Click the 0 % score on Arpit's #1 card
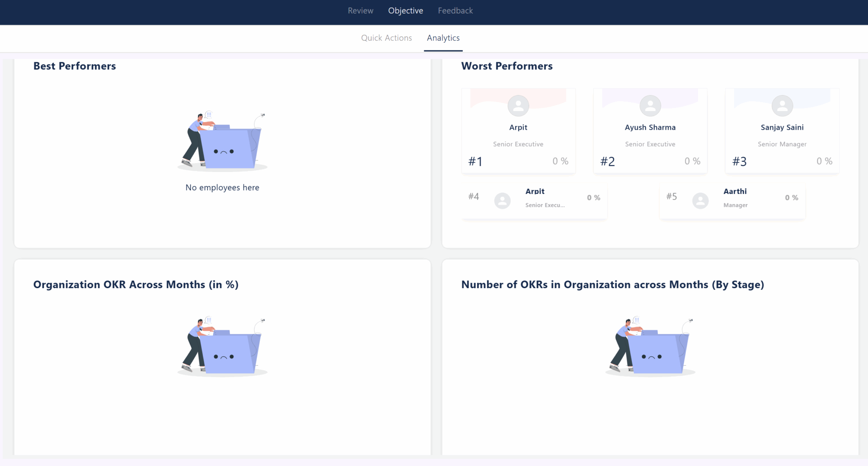The image size is (868, 466). point(560,161)
